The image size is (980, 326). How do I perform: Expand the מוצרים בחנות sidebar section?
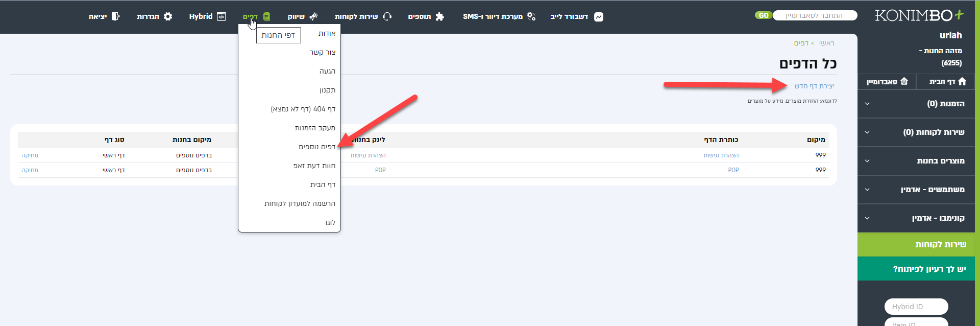point(916,161)
